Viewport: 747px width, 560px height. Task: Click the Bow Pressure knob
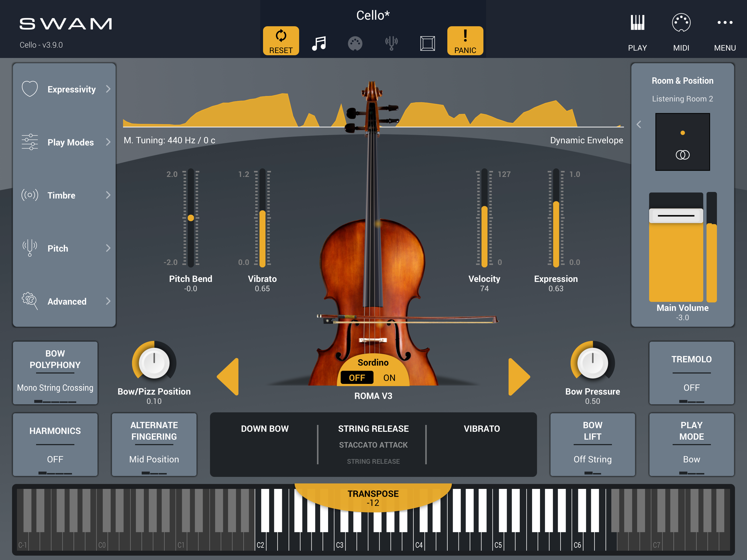click(592, 363)
